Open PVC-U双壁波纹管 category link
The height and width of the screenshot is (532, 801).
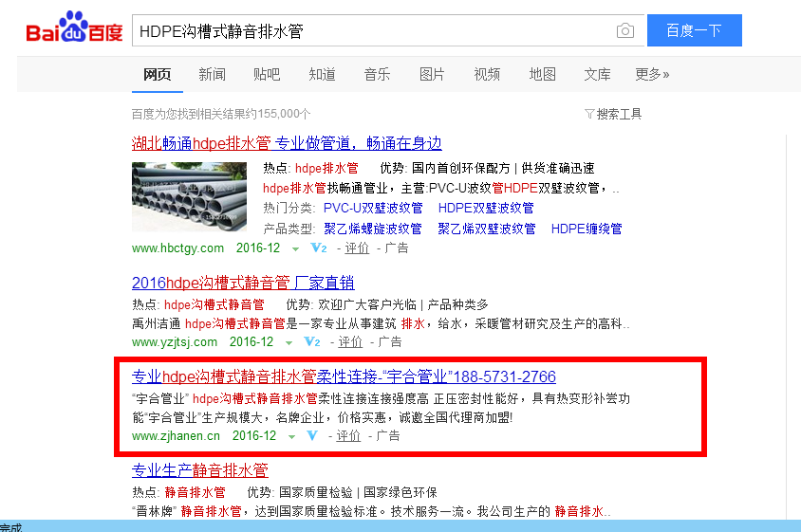pyautogui.click(x=373, y=209)
